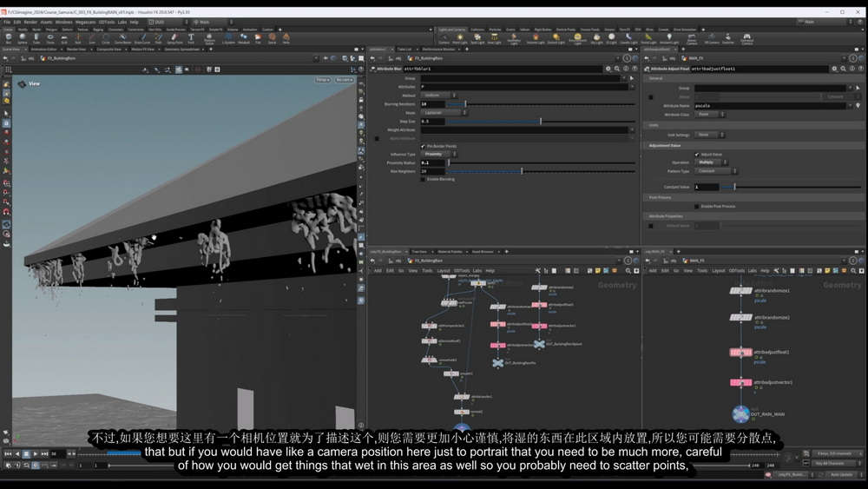Add an Environment Light from shelf
868x489 pixels.
(577, 39)
